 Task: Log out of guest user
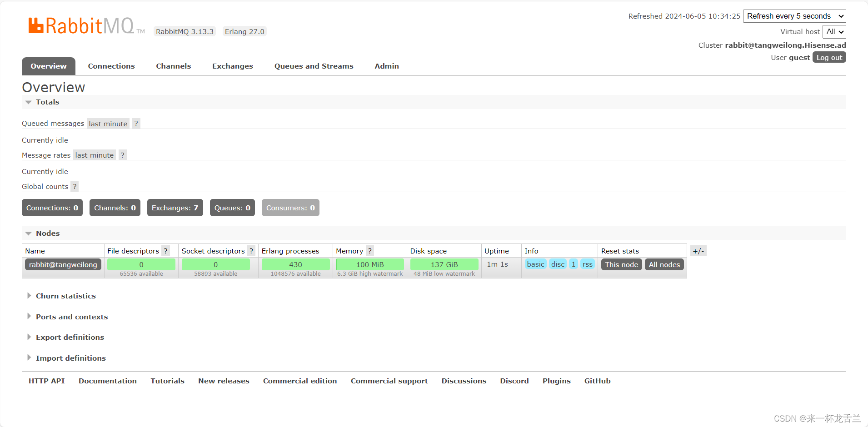pyautogui.click(x=829, y=57)
